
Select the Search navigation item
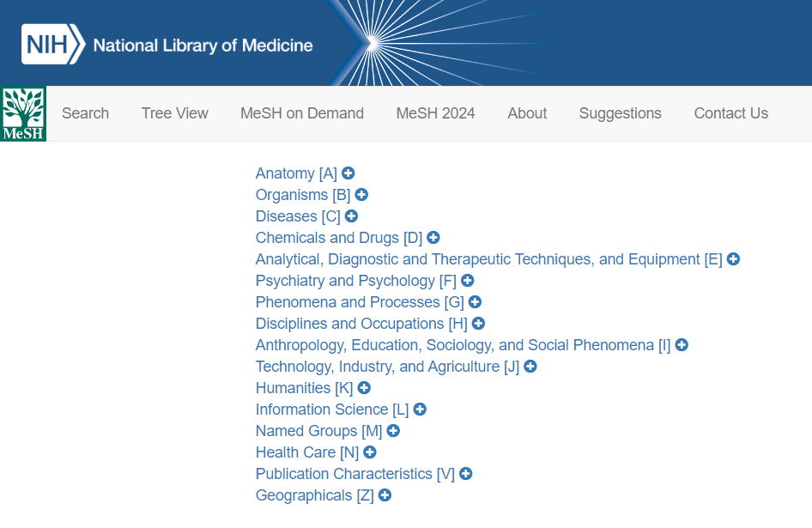[x=85, y=112]
